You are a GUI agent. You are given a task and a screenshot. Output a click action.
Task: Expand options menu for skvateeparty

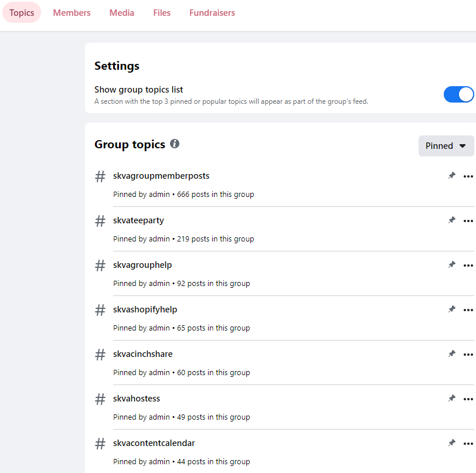pyautogui.click(x=468, y=221)
